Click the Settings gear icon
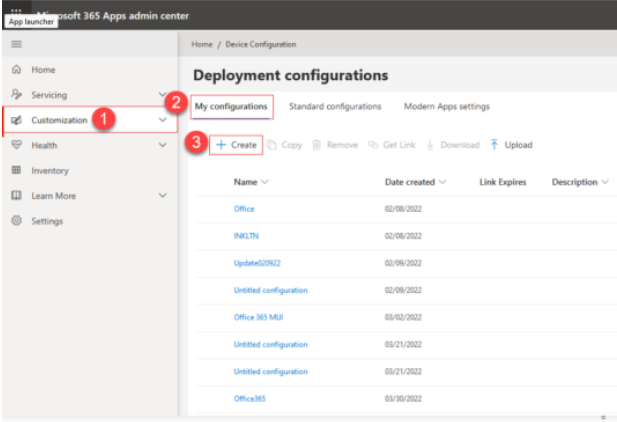The height and width of the screenshot is (422, 617). pyautogui.click(x=16, y=220)
